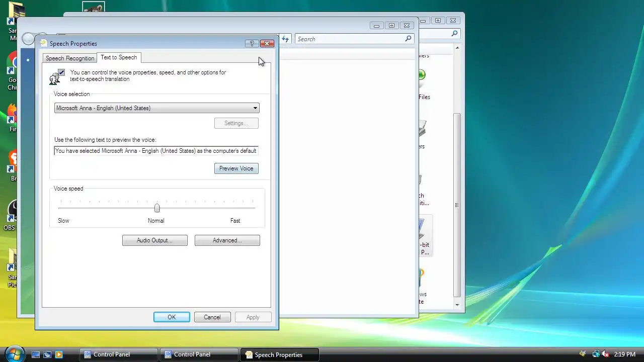The width and height of the screenshot is (644, 362).
Task: Click magnifier icon in front Control Panel search
Action: 408,38
